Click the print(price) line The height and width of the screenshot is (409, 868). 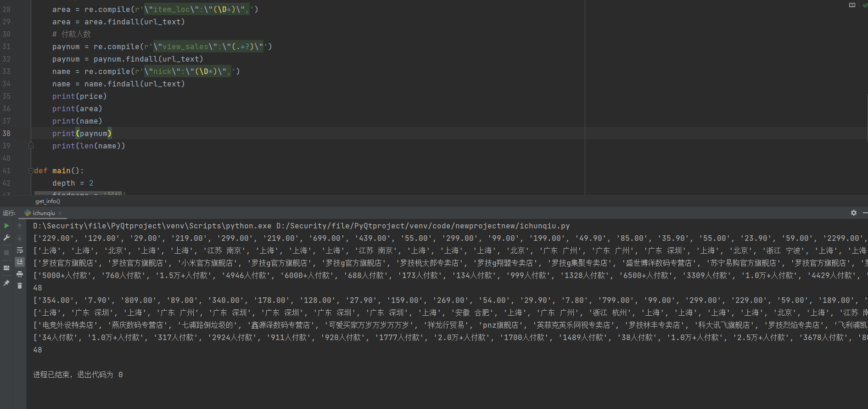pyautogui.click(x=79, y=96)
